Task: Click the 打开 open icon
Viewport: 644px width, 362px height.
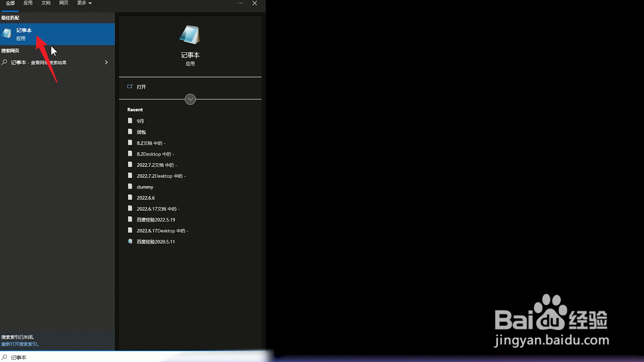Action: [x=130, y=87]
